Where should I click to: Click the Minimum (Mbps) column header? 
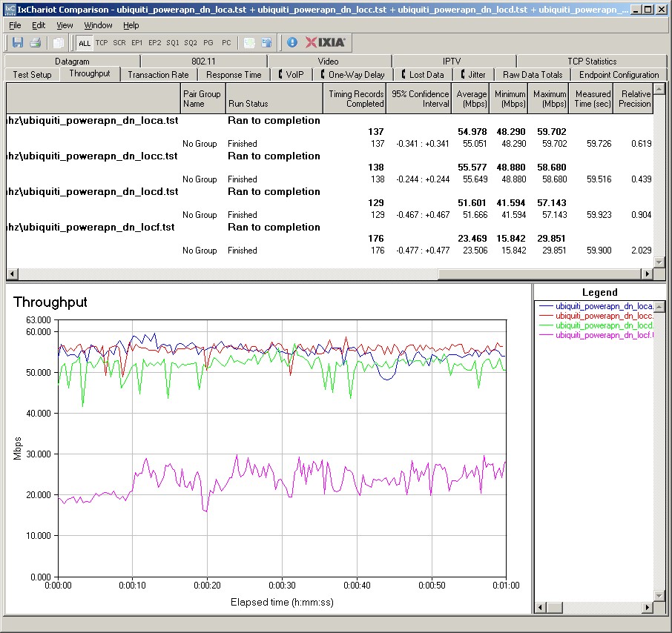tap(508, 99)
